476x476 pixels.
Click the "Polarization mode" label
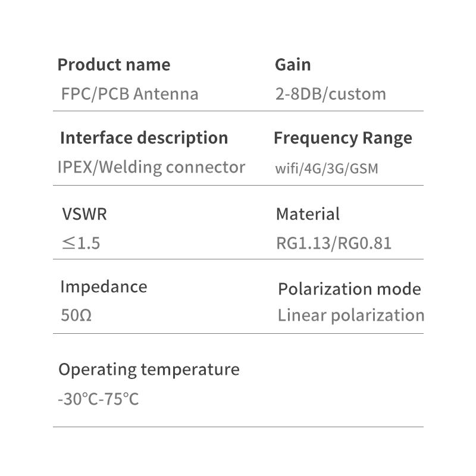tap(349, 289)
